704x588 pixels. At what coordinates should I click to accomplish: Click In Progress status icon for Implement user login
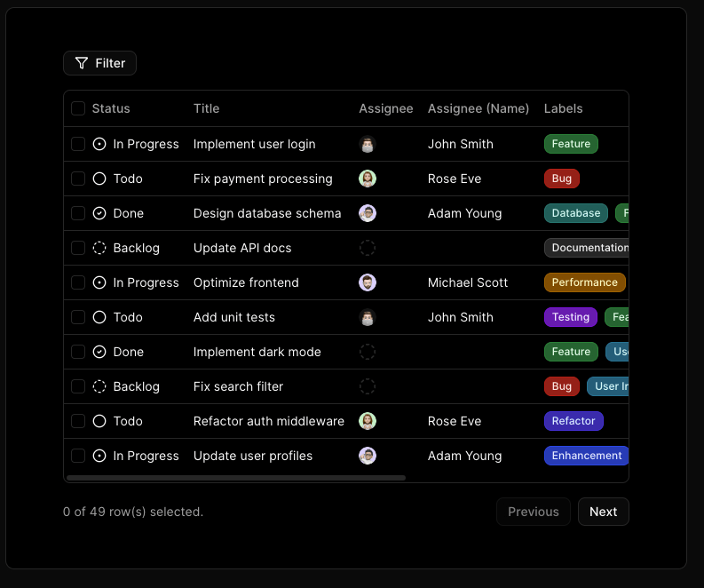[99, 144]
